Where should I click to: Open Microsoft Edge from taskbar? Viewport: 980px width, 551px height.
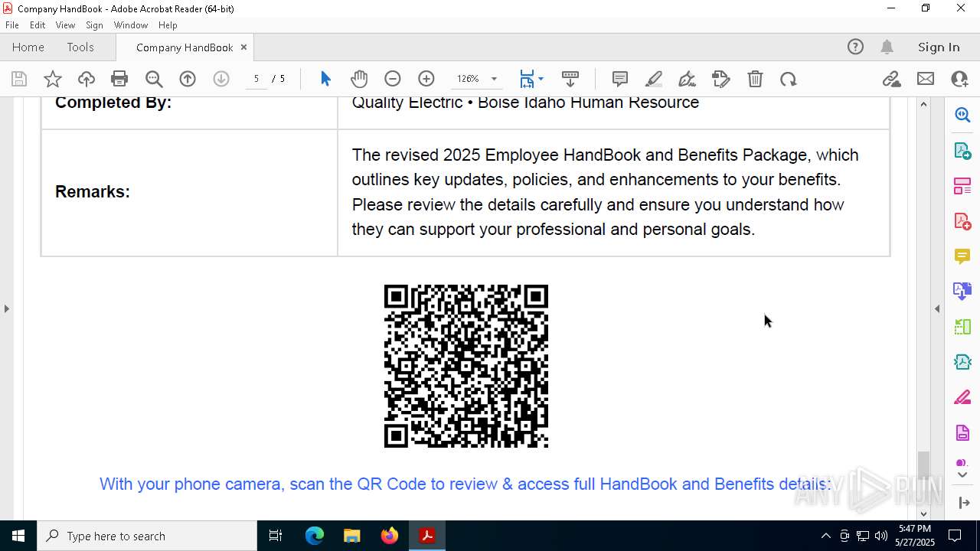click(315, 536)
